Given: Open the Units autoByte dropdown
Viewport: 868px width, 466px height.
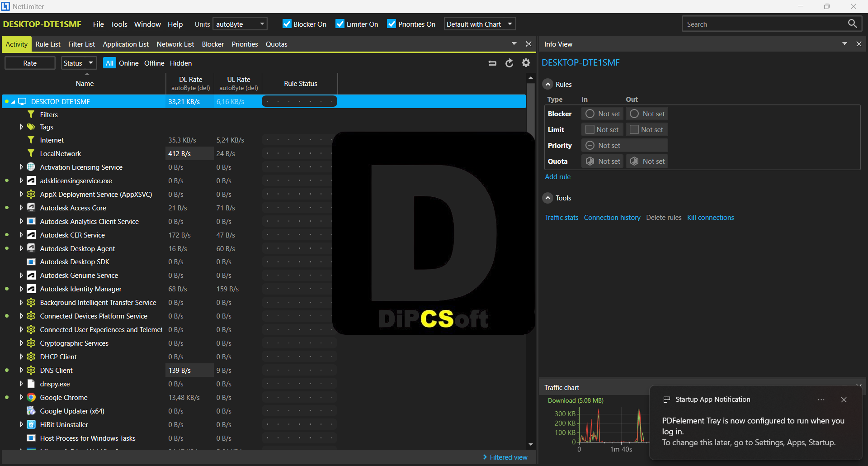Looking at the screenshot, I should point(240,24).
